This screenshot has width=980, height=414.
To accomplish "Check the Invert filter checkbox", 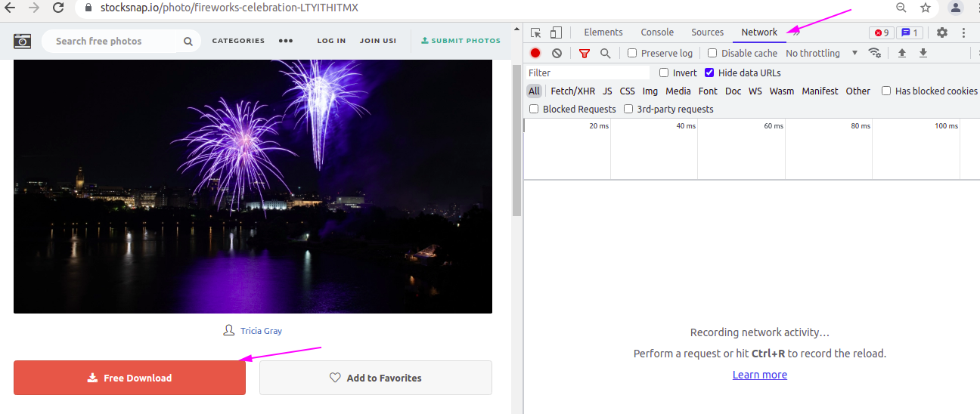I will [x=664, y=73].
